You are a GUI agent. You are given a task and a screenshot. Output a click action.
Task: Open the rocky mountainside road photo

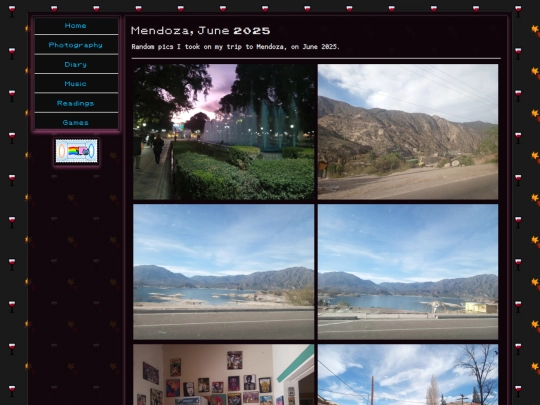pyautogui.click(x=408, y=132)
